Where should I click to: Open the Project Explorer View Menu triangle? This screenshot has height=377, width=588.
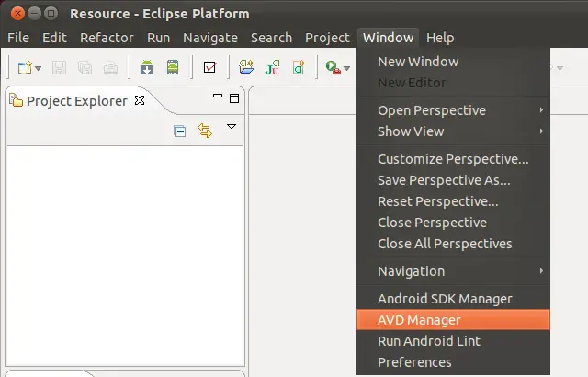[232, 127]
